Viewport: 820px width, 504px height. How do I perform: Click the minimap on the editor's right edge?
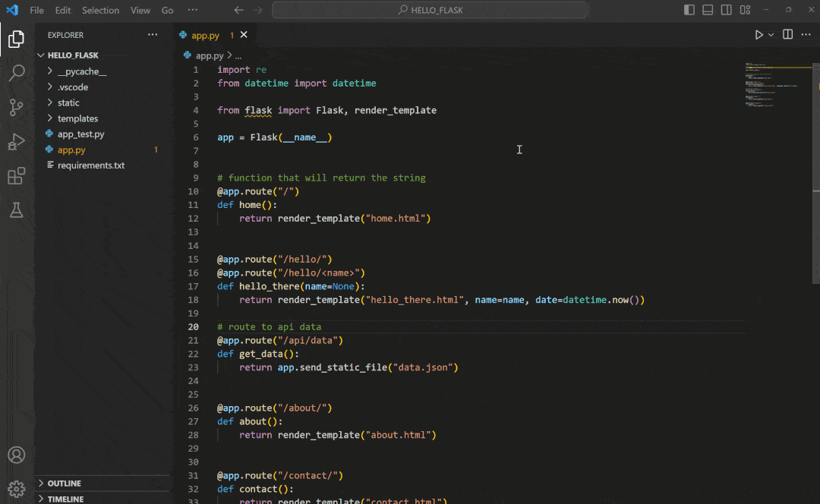(x=777, y=83)
